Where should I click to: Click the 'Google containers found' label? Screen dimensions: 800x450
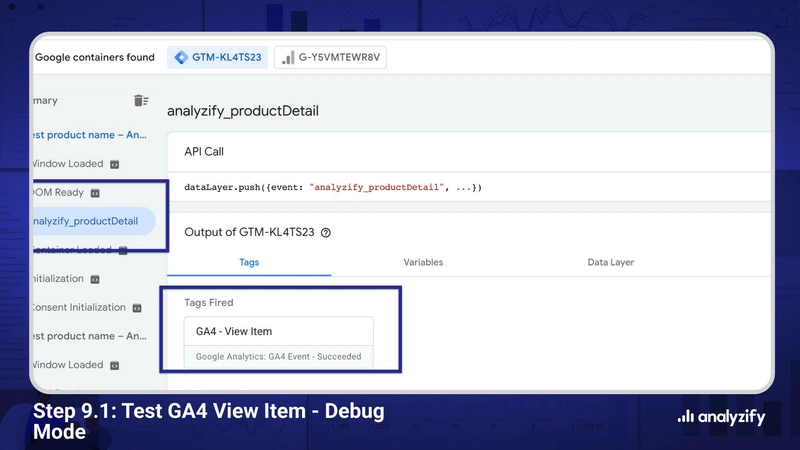point(95,57)
